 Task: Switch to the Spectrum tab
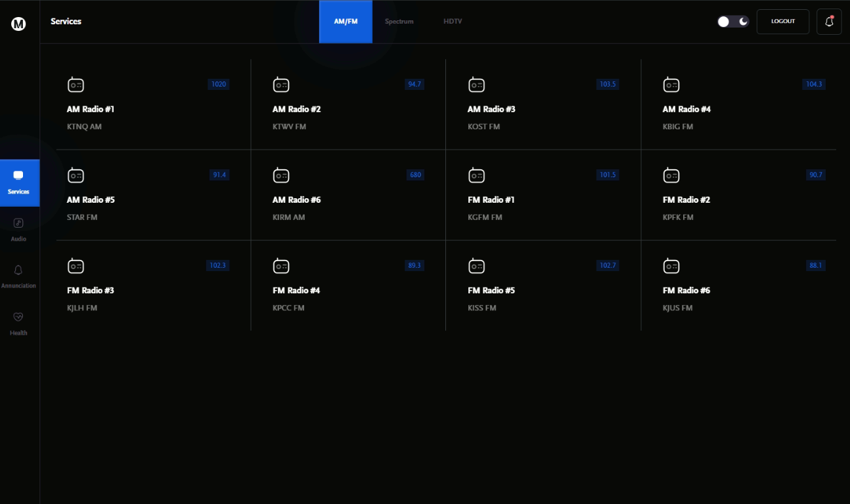(399, 22)
